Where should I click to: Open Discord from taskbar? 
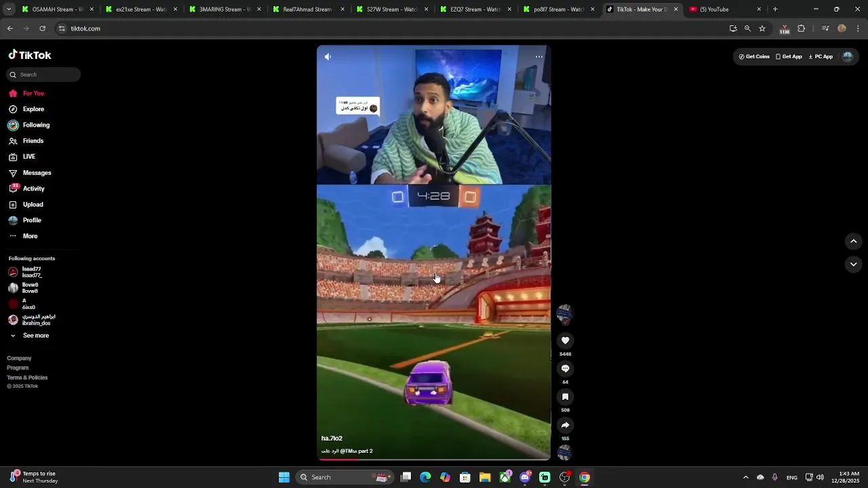pos(525,477)
